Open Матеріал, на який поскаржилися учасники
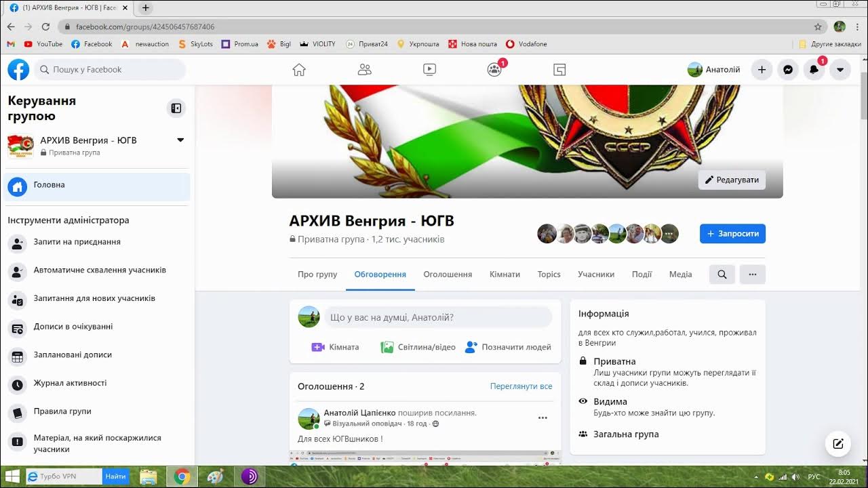 [x=97, y=444]
